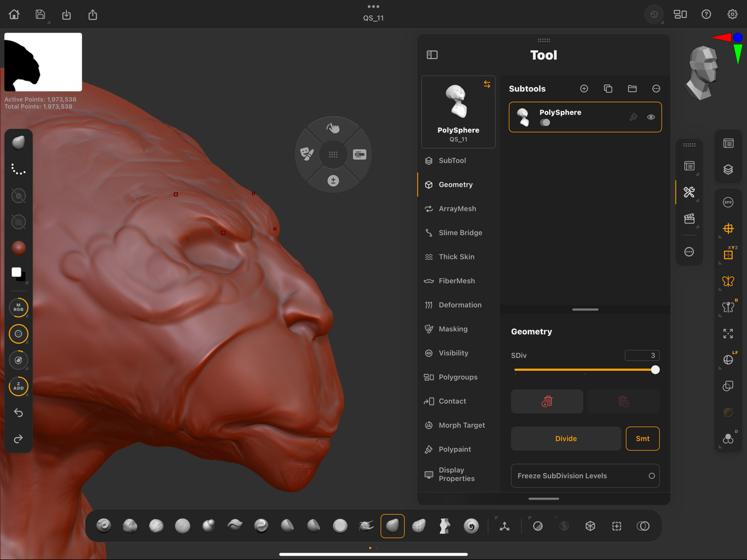Open the BPR render icon
The width and height of the screenshot is (747, 560).
(x=727, y=202)
